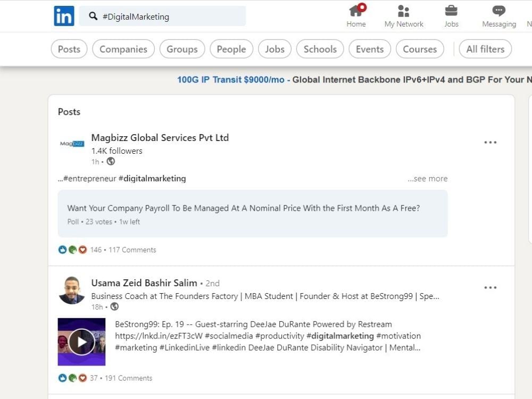This screenshot has height=399, width=532.
Task: Click the search magnifier icon
Action: (x=93, y=16)
